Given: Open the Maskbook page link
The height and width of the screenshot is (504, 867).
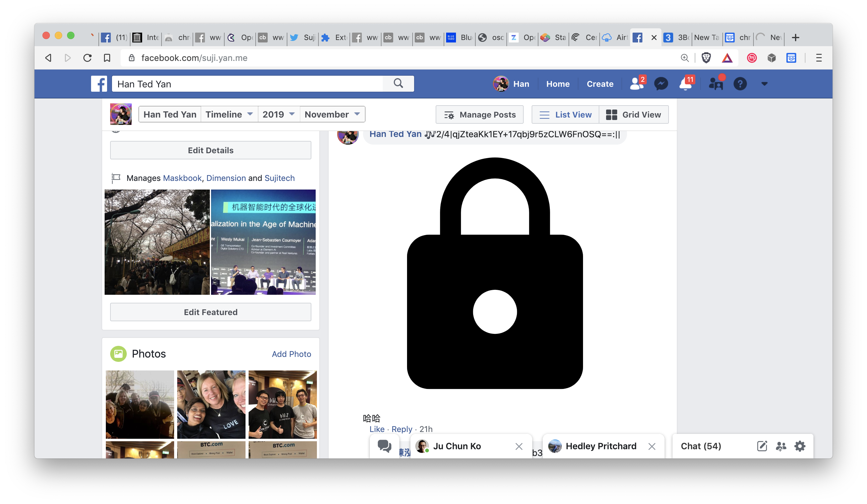Looking at the screenshot, I should (182, 178).
